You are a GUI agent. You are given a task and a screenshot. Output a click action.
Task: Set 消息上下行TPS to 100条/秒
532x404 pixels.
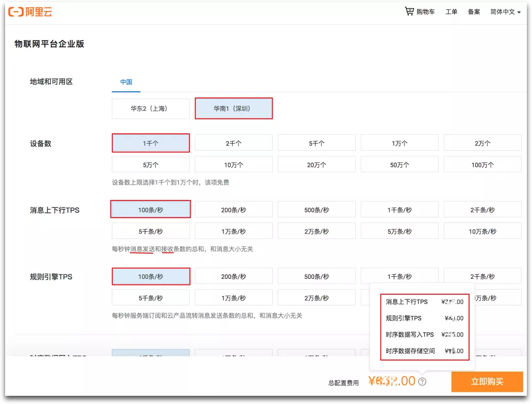151,210
